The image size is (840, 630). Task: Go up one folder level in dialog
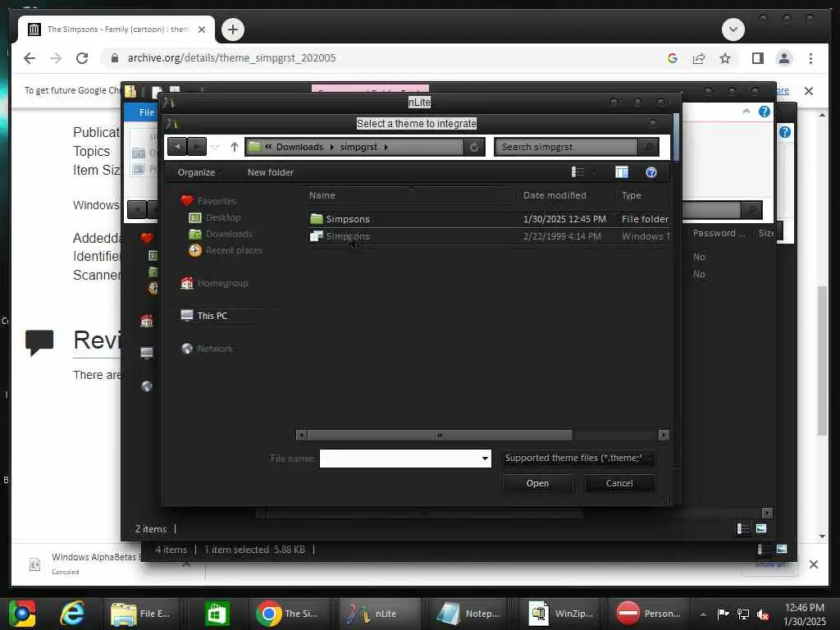pos(234,147)
